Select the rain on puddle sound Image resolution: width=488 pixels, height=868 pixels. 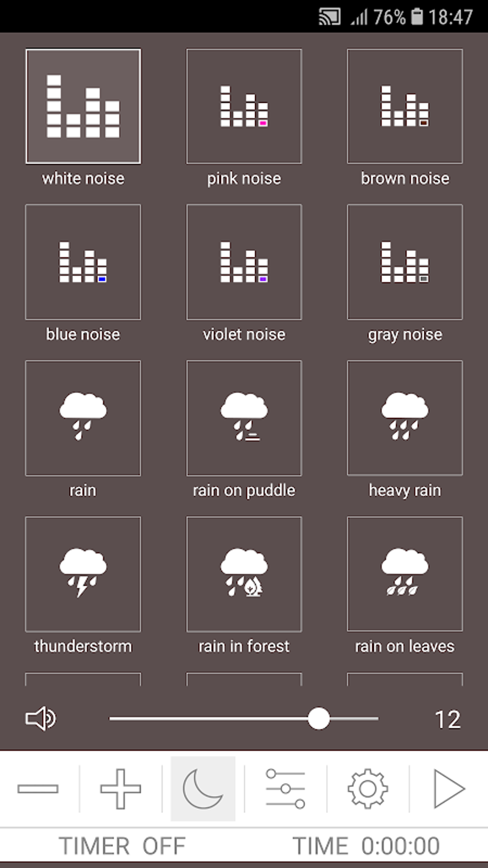(244, 417)
